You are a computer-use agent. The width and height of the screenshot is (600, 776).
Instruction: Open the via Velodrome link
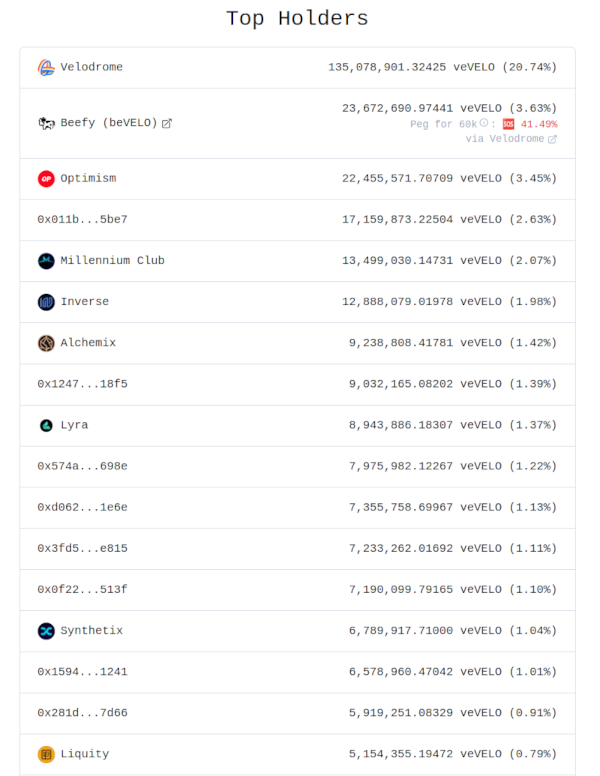click(x=511, y=139)
